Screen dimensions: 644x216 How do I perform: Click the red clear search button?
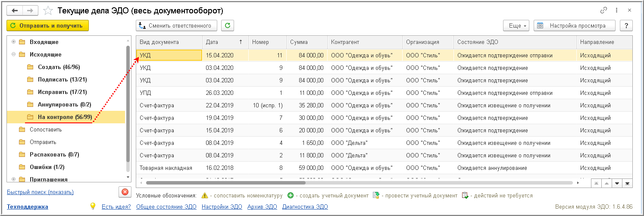tap(125, 192)
